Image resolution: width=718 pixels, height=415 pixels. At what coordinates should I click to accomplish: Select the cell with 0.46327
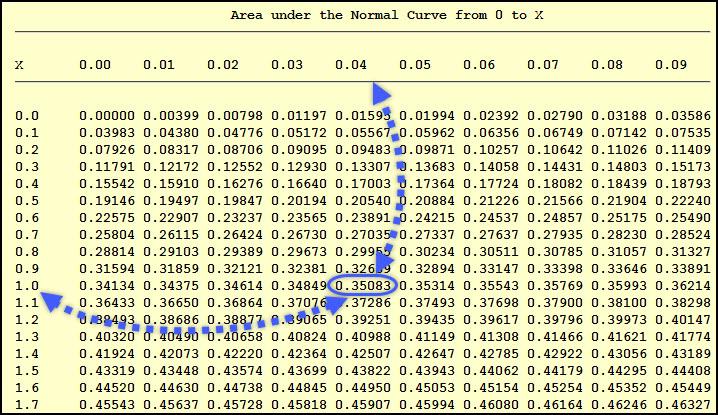[675, 403]
